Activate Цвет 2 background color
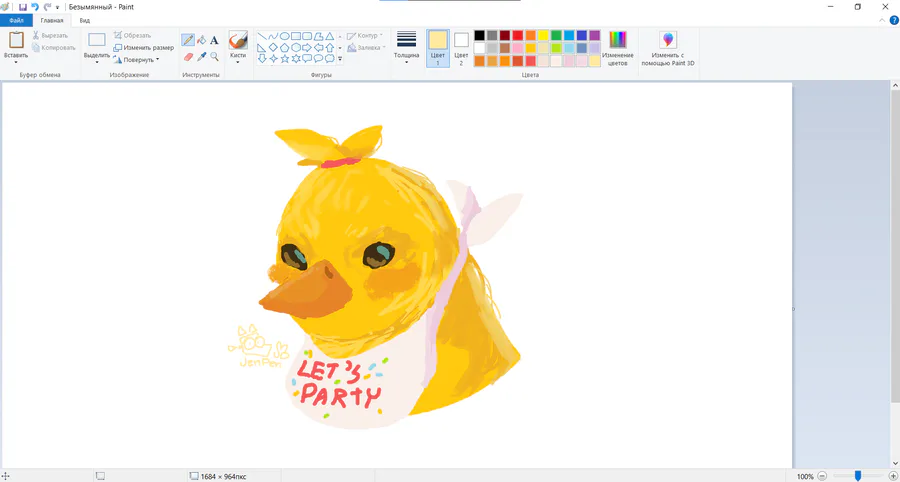The width and height of the screenshot is (900, 482). click(x=461, y=49)
